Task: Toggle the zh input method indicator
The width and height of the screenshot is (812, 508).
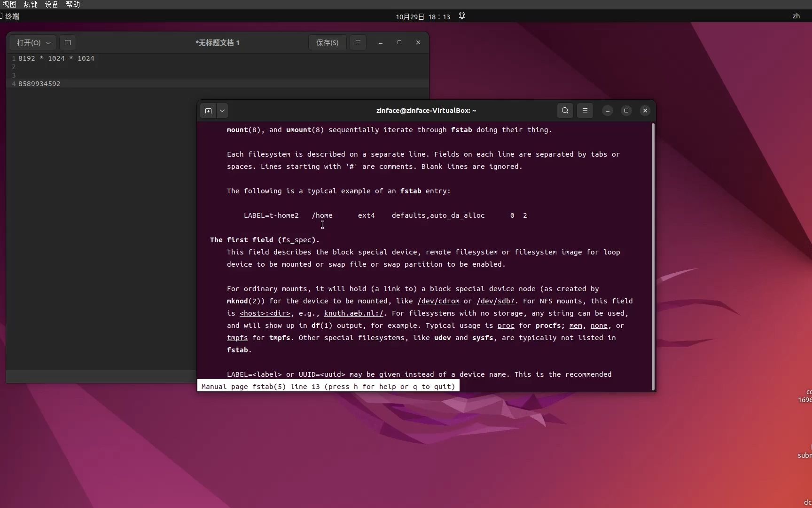Action: pos(796,16)
